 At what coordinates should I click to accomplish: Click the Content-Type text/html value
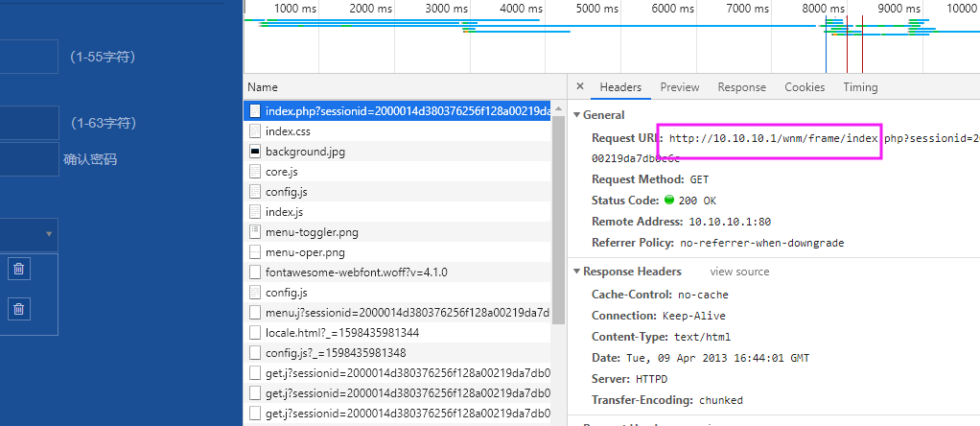pos(702,337)
